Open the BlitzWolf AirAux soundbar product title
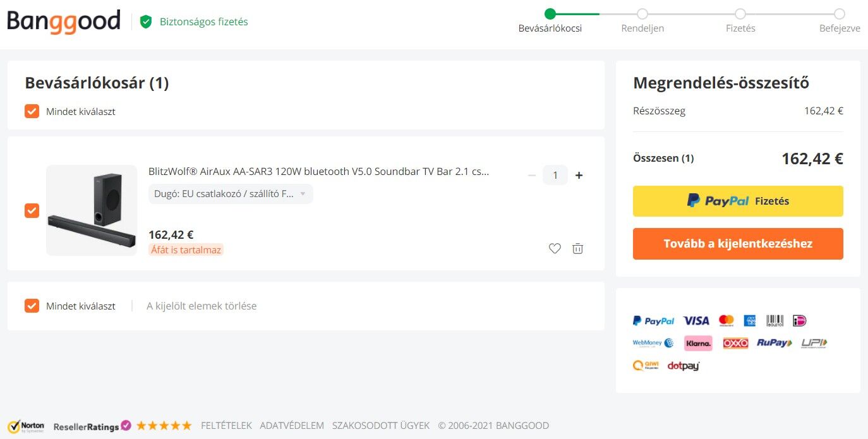The width and height of the screenshot is (868, 439). 319,171
